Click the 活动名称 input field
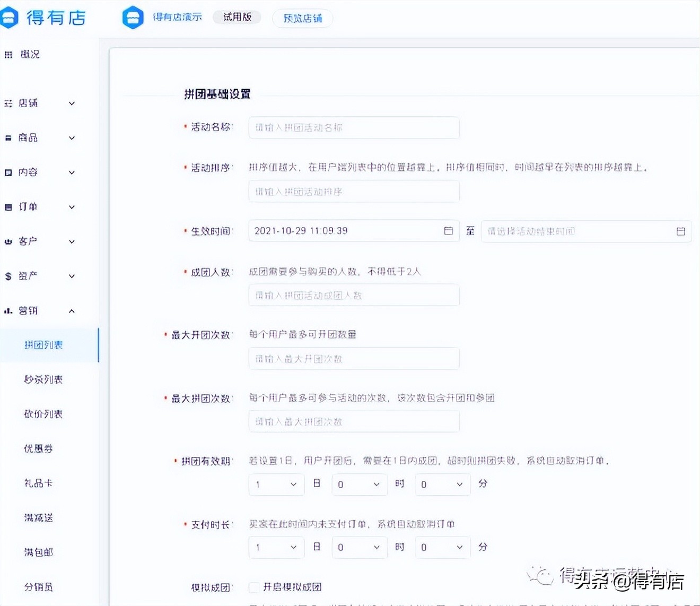The width and height of the screenshot is (700, 606). tap(353, 127)
